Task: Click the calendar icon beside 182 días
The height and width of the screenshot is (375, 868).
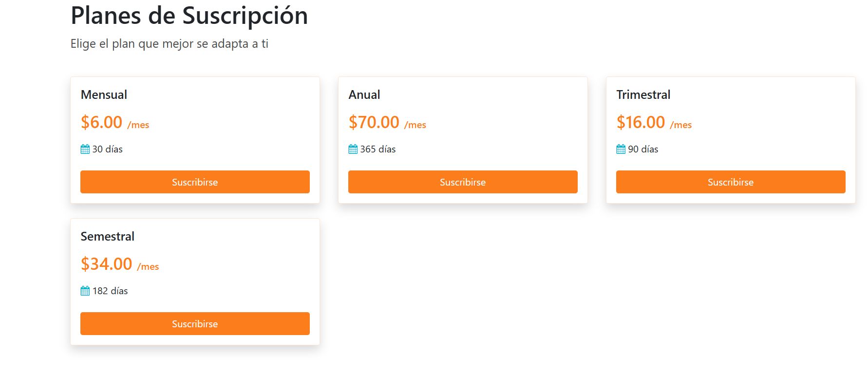Action: point(85,291)
